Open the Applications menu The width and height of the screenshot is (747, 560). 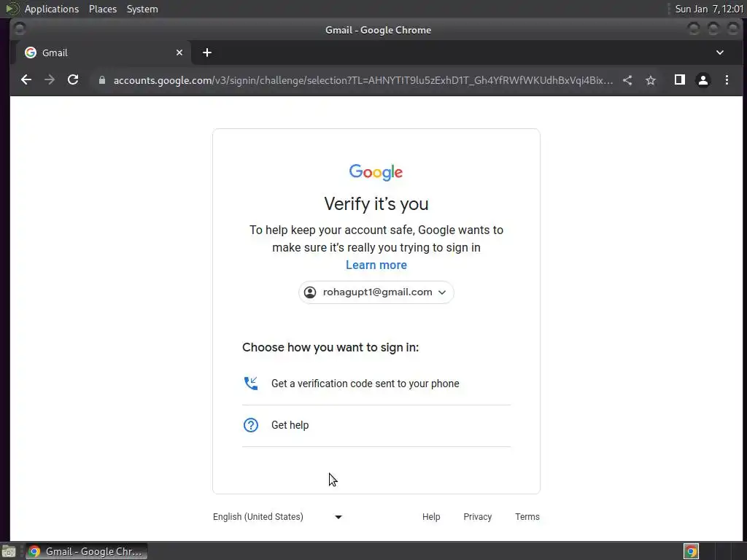pyautogui.click(x=52, y=9)
